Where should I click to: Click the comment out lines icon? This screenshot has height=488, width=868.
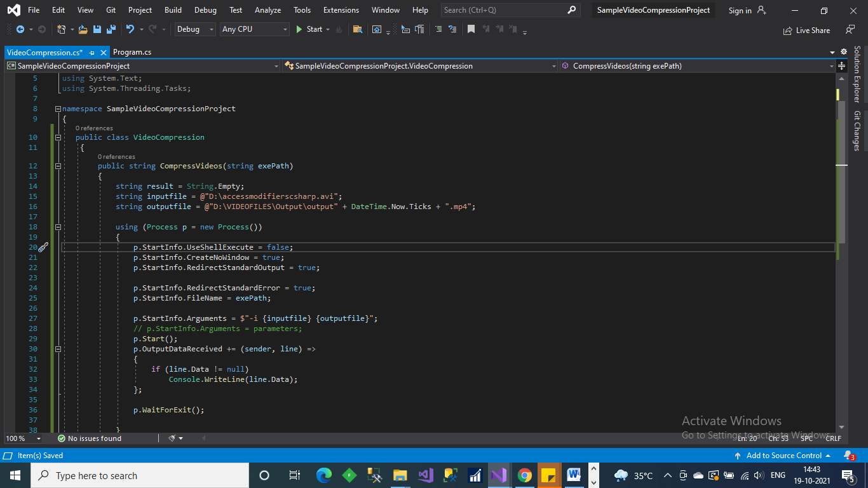click(438, 29)
